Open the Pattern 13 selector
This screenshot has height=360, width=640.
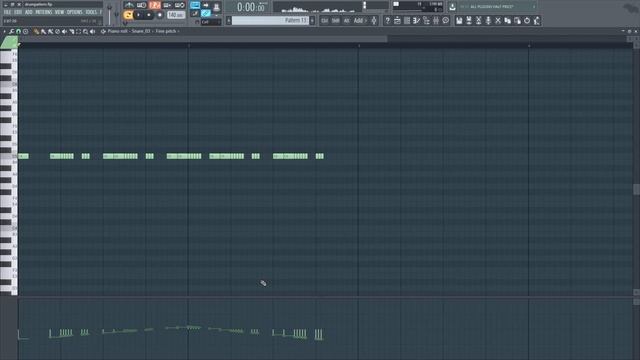(x=270, y=20)
